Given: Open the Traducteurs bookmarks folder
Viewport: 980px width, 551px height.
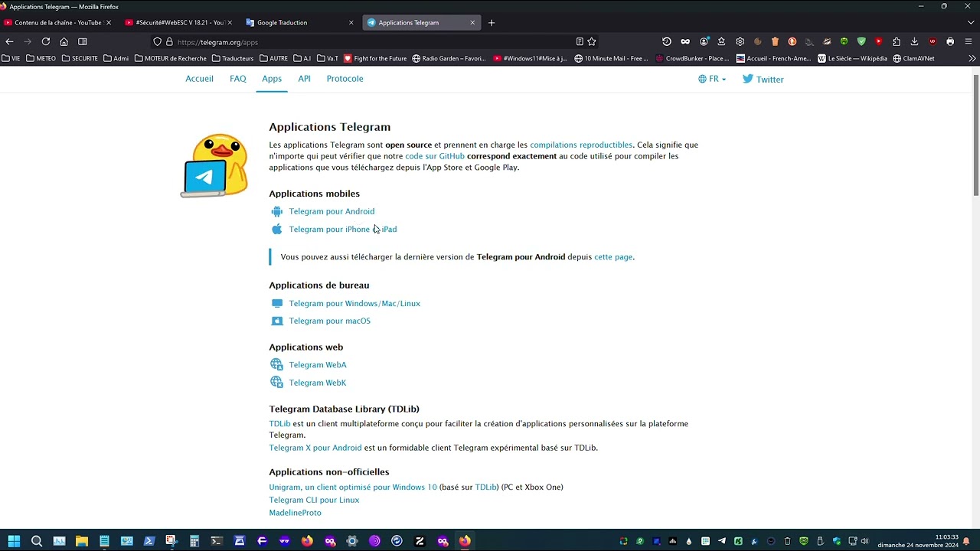Looking at the screenshot, I should tap(233, 58).
